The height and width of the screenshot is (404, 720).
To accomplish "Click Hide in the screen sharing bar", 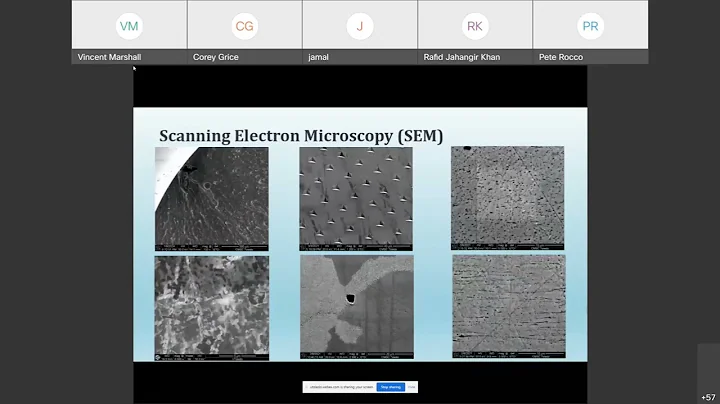I will pyautogui.click(x=411, y=387).
